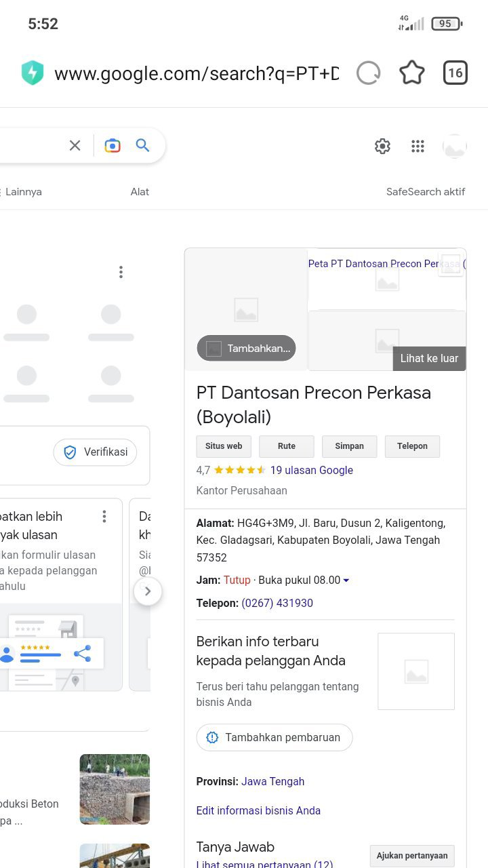Edit the URL in address bar
Viewport: 488px width, 868px height.
tap(197, 73)
